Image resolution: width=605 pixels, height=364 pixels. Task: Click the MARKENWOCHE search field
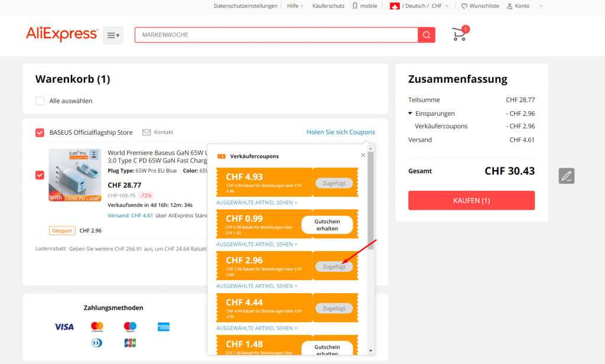pos(277,35)
